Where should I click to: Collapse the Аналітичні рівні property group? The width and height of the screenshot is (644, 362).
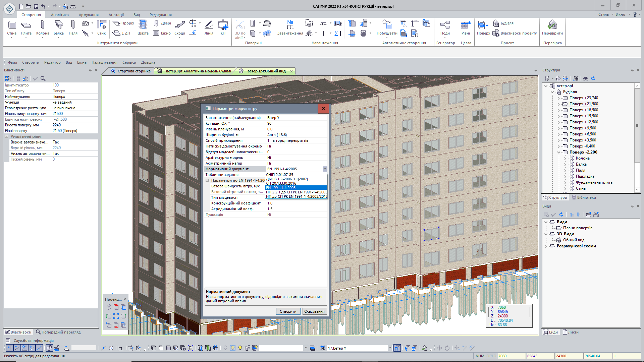point(6,136)
